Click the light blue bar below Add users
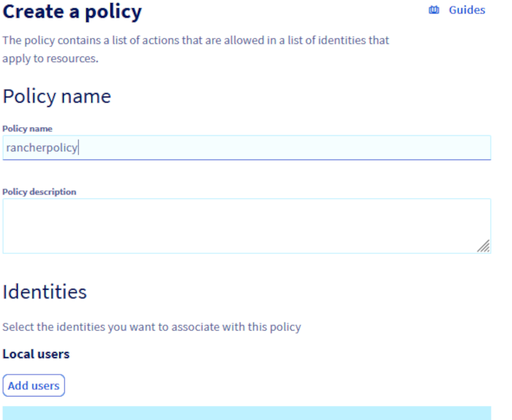The width and height of the screenshot is (512, 420). coord(246,413)
